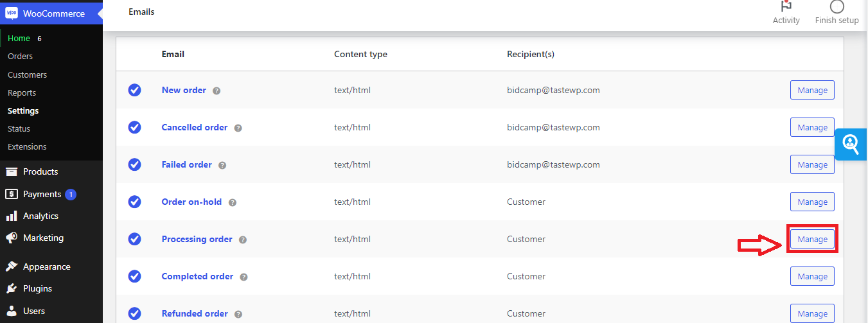Image resolution: width=868 pixels, height=323 pixels.
Task: Click the Users person icon
Action: 12,311
